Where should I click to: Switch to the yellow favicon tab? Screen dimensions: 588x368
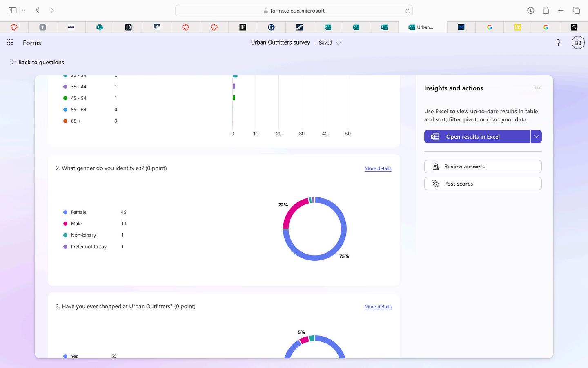click(x=517, y=27)
